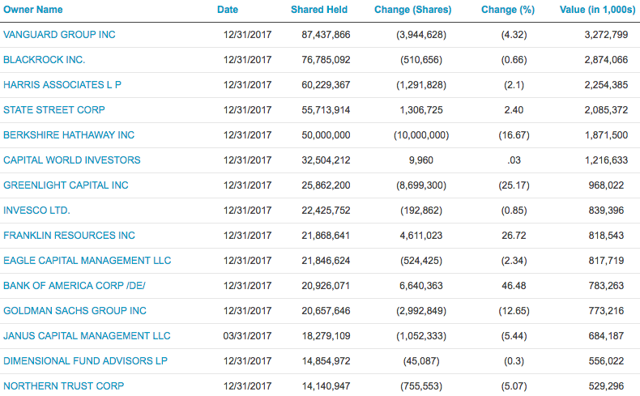The height and width of the screenshot is (396, 640).
Task: Select EAGLE CAPITAL MANAGEMENT LLC link
Action: [87, 260]
